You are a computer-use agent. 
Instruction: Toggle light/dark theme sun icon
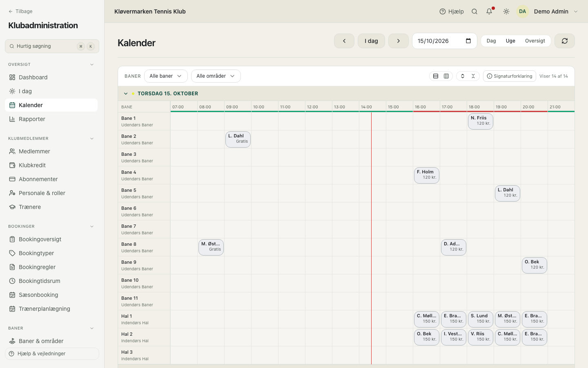(506, 11)
